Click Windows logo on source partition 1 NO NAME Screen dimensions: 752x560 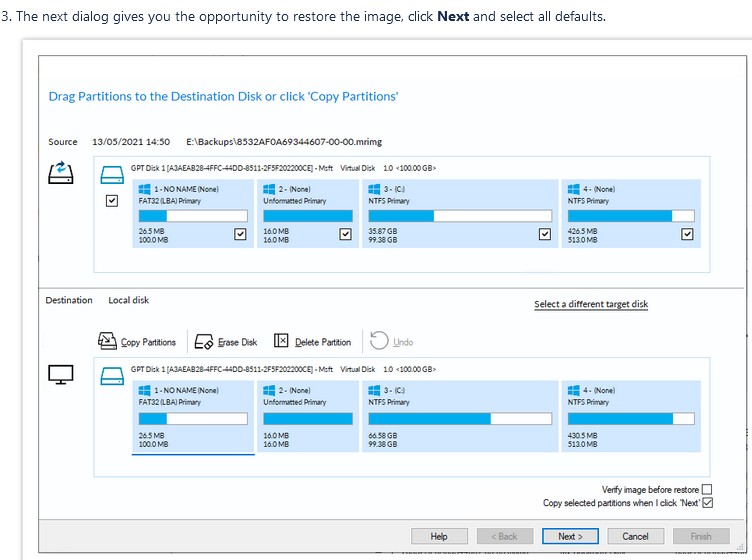pos(144,189)
